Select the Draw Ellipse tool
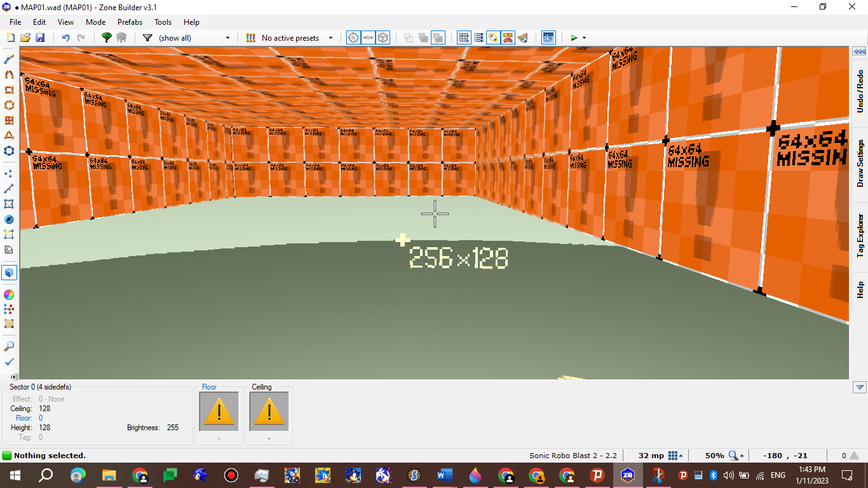This screenshot has height=488, width=868. (9, 105)
